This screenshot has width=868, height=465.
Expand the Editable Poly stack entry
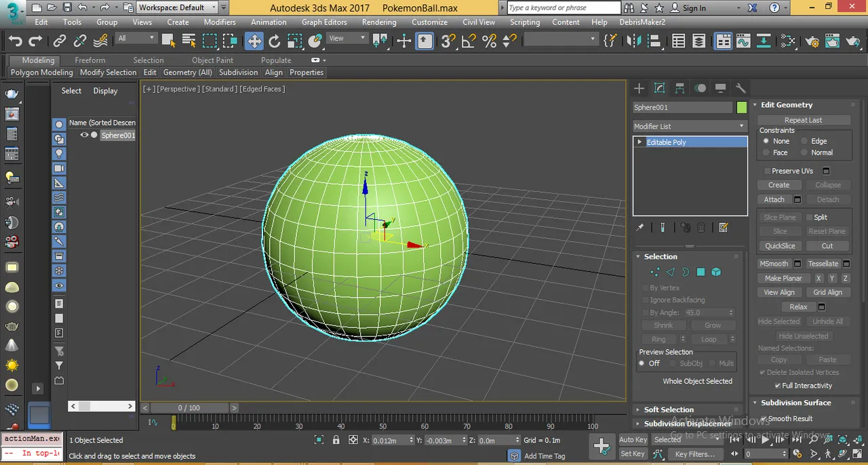(x=639, y=142)
